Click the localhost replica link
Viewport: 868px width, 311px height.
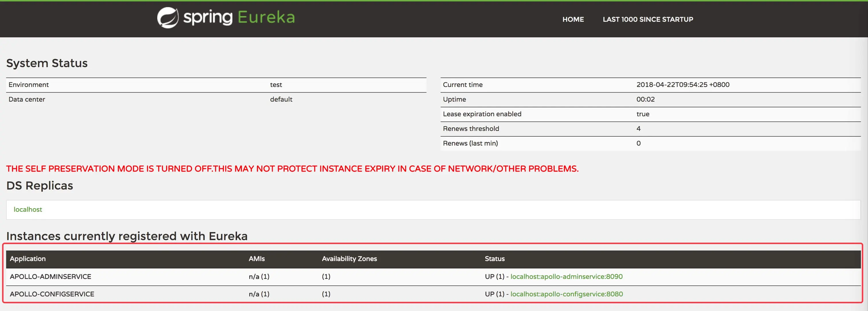click(x=28, y=210)
